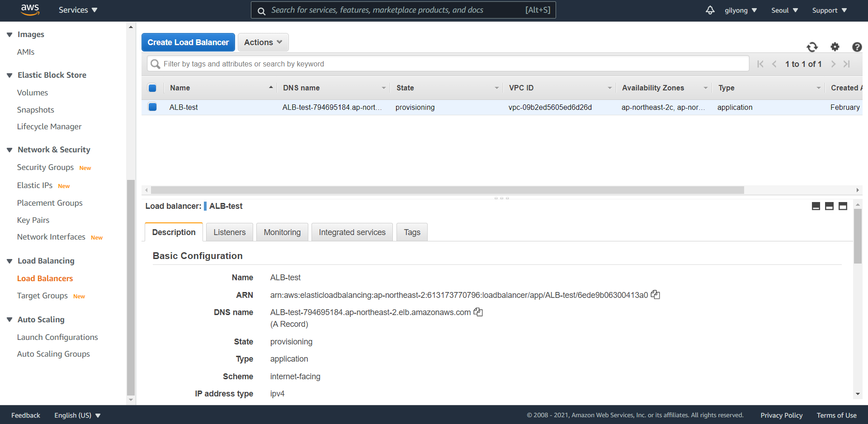Click the AWS logo home icon
This screenshot has width=868, height=424.
coord(30,9)
